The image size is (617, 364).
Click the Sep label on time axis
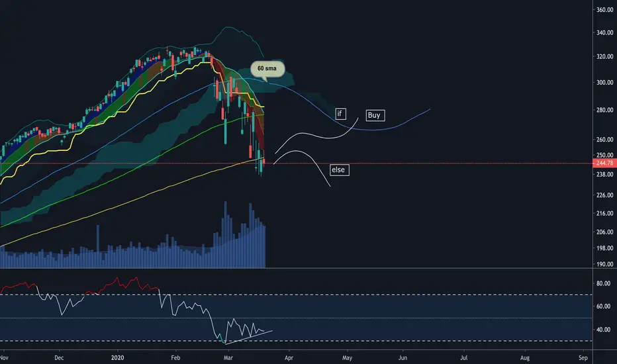tap(583, 358)
